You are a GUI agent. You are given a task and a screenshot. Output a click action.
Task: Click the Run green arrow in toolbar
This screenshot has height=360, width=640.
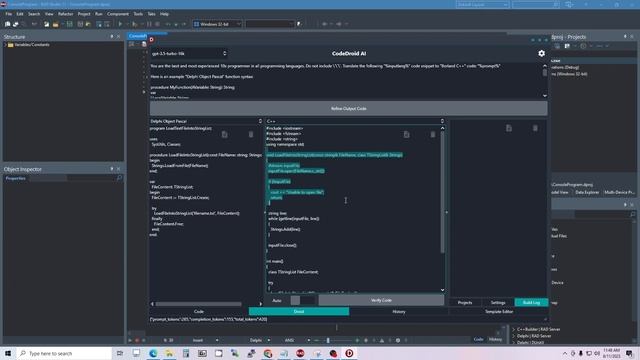(x=120, y=24)
